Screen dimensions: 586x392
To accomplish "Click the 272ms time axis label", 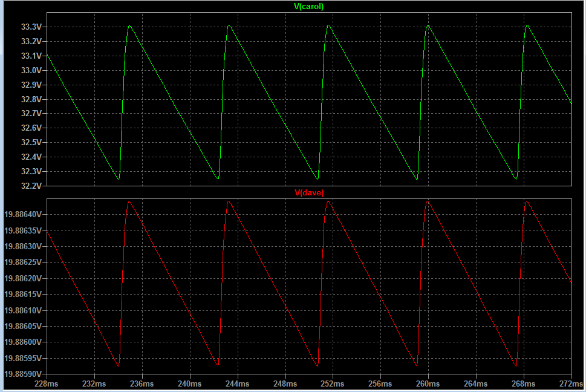I will (571, 384).
